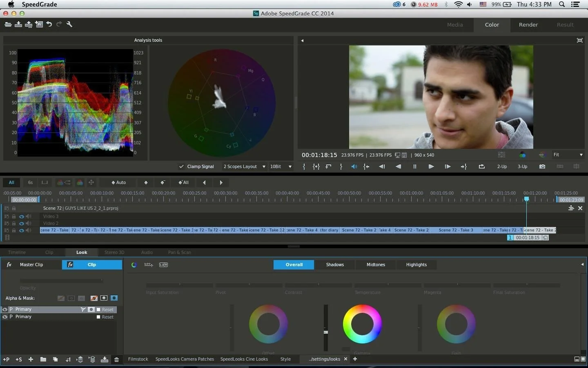This screenshot has width=588, height=368.
Task: Open the 10Bit depth dropdown
Action: click(281, 166)
